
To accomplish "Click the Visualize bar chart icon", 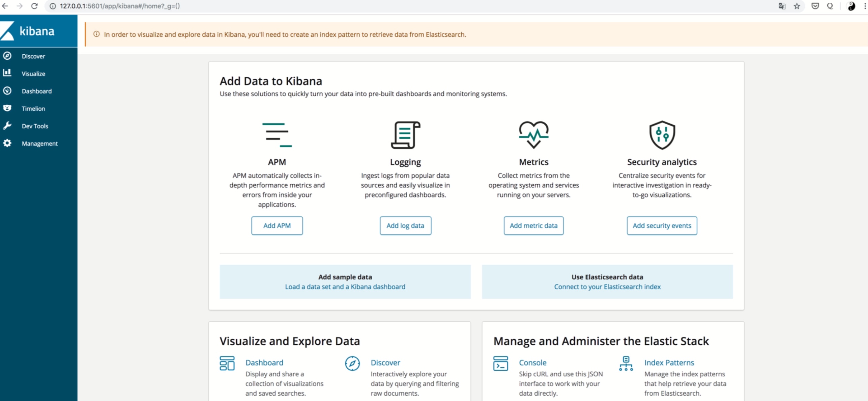I will pyautogui.click(x=7, y=73).
